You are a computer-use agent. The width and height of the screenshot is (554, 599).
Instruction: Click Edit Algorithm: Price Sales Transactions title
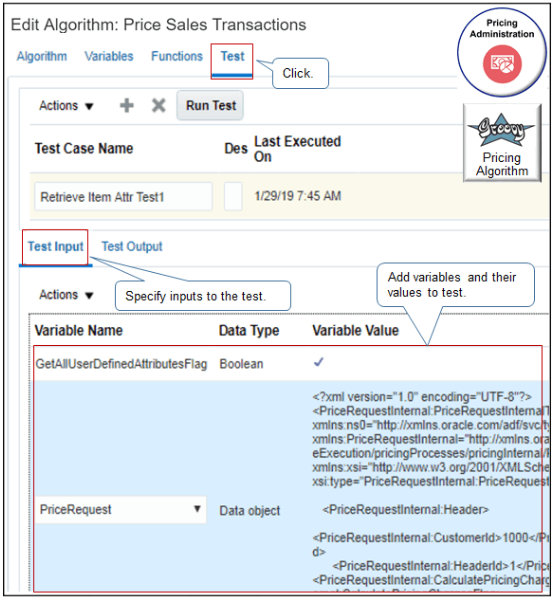pyautogui.click(x=159, y=24)
